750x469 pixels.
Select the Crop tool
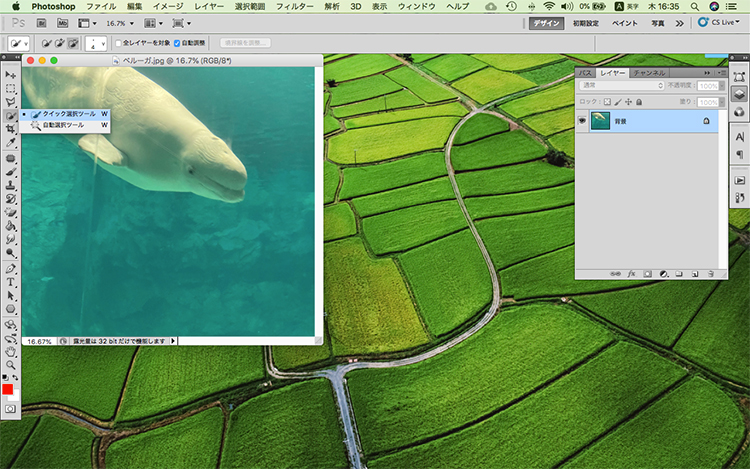[11, 129]
